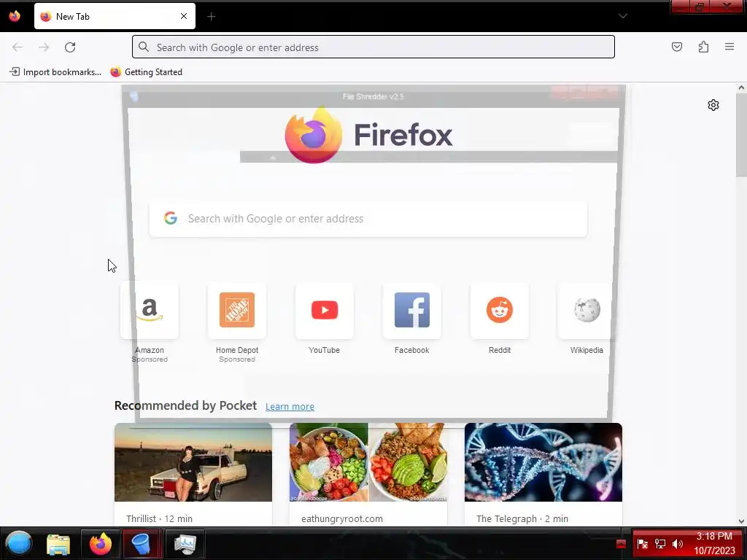The image size is (747, 560).
Task: Click the page search box with Google logo
Action: tap(368, 219)
